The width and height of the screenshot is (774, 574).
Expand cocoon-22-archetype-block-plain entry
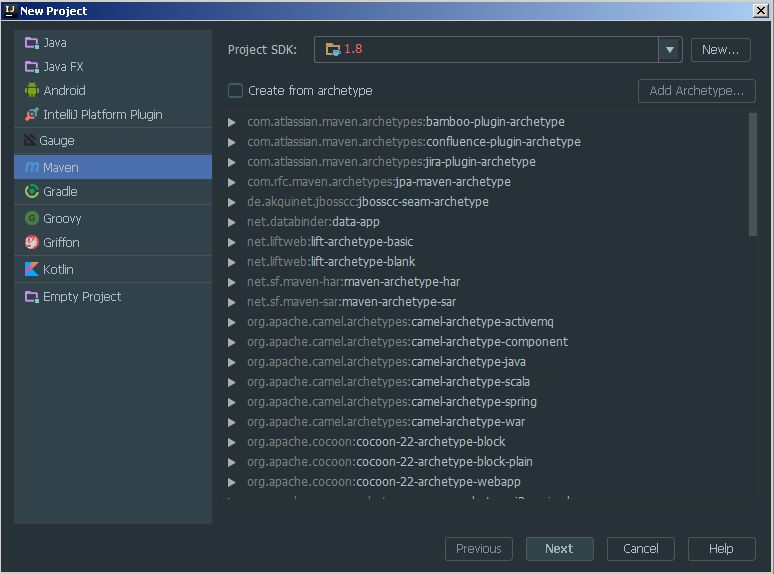tap(232, 462)
